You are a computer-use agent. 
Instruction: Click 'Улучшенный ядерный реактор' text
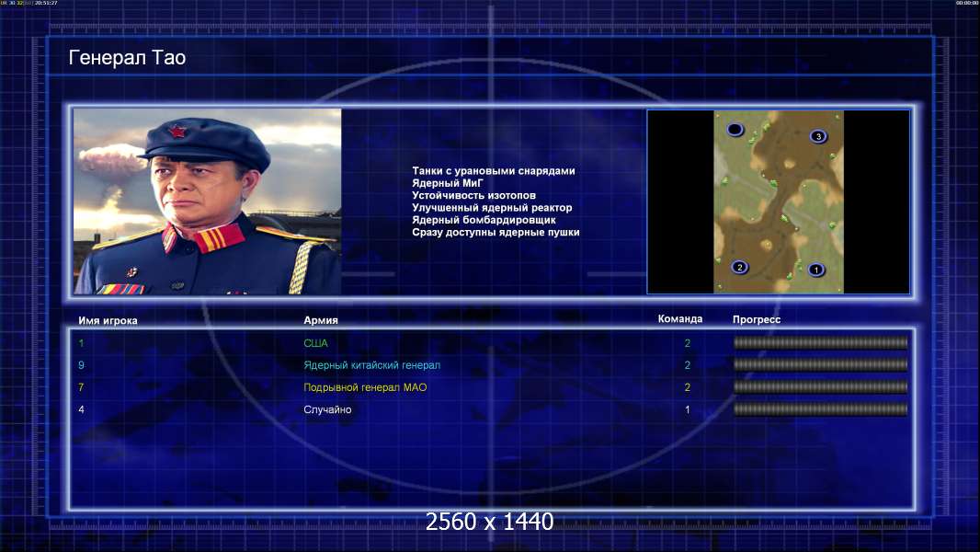[492, 208]
